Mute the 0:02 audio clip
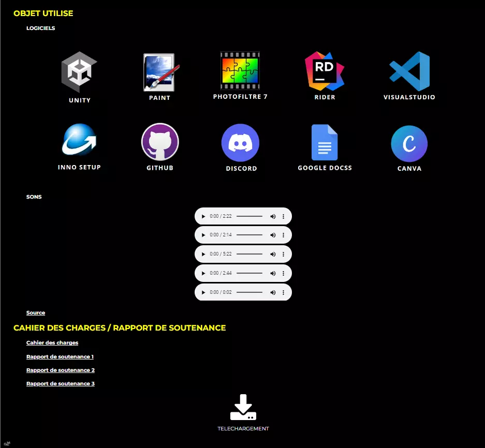 [273, 292]
